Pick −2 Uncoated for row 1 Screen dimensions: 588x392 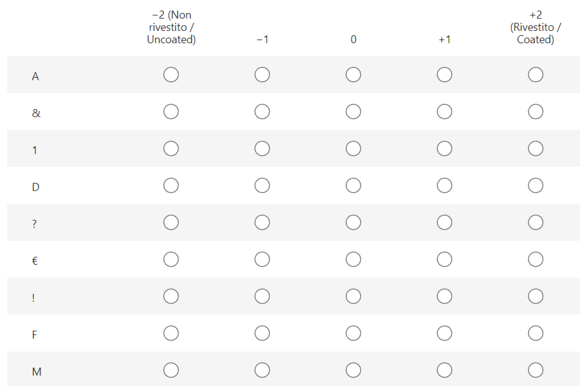pyautogui.click(x=171, y=148)
